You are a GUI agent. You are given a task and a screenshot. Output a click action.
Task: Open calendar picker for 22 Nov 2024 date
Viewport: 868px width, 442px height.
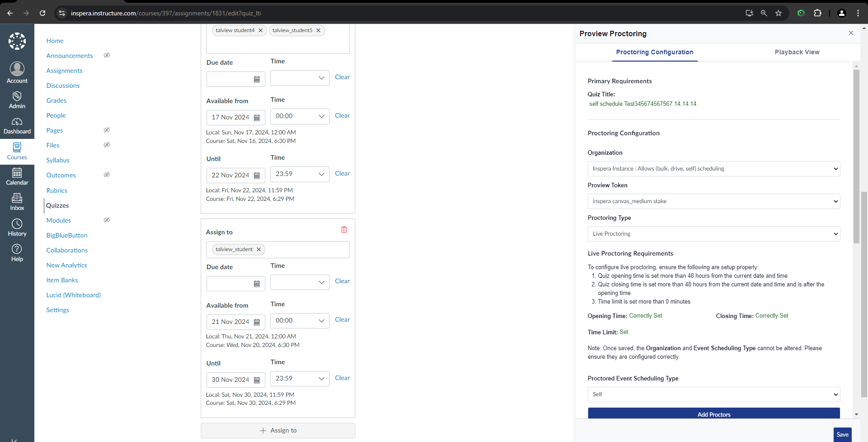[257, 176]
